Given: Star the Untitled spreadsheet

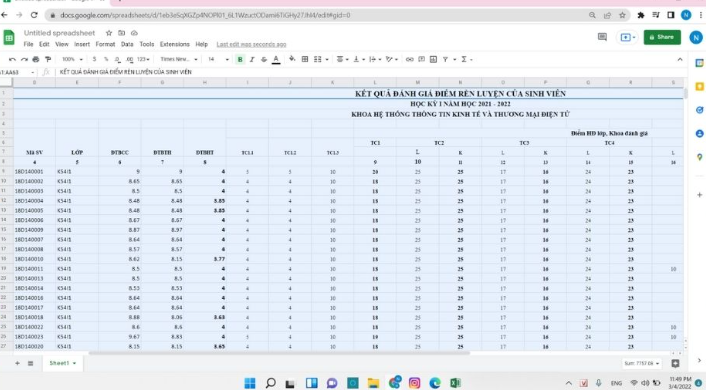Looking at the screenshot, I should click(109, 33).
